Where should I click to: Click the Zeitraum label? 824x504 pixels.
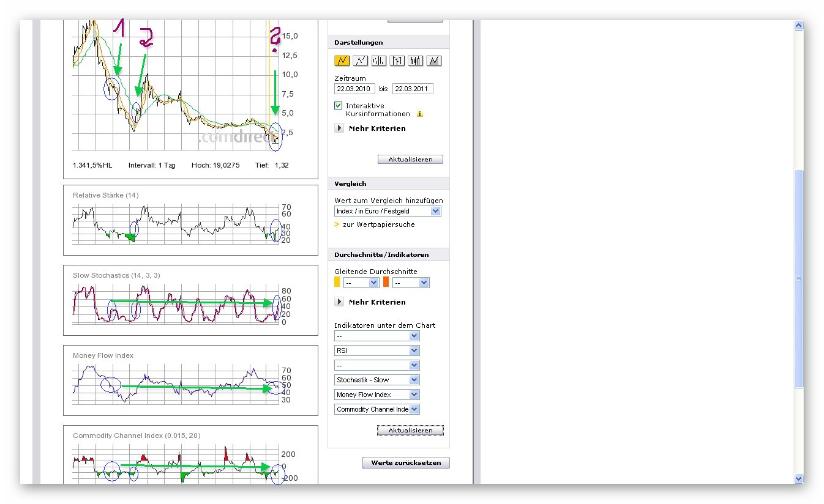[x=350, y=78]
